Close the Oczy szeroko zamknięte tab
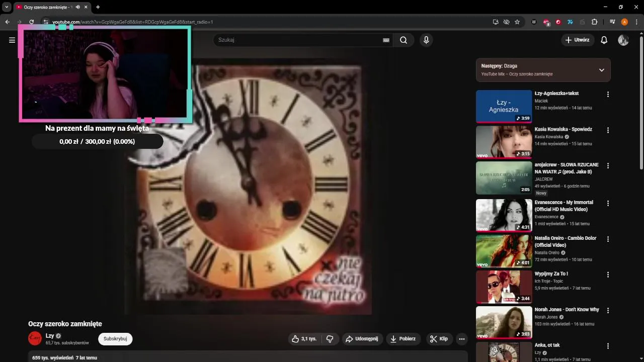Image resolution: width=644 pixels, height=362 pixels. pyautogui.click(x=86, y=7)
